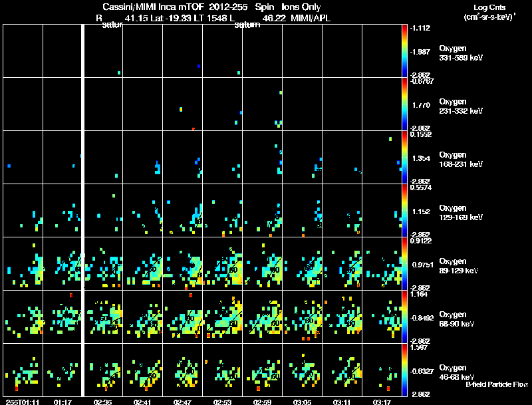Viewport: 532px width, 405px height.
Task: Select the Oxygen 129-169 keV label
Action: point(461,213)
